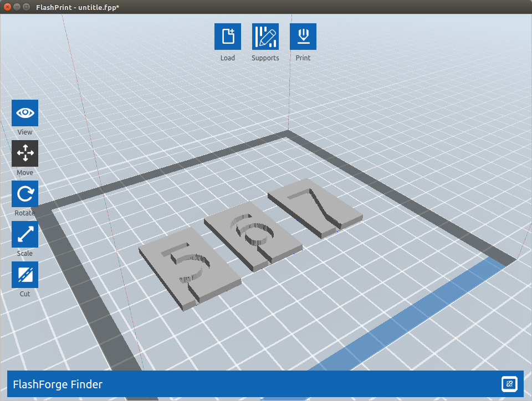
Task: Select the number 6 stencil model
Action: 253,235
